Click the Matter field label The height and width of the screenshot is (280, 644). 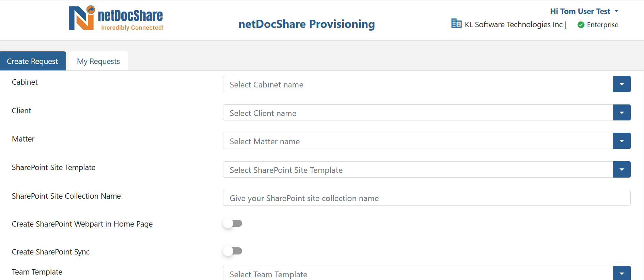tap(23, 139)
